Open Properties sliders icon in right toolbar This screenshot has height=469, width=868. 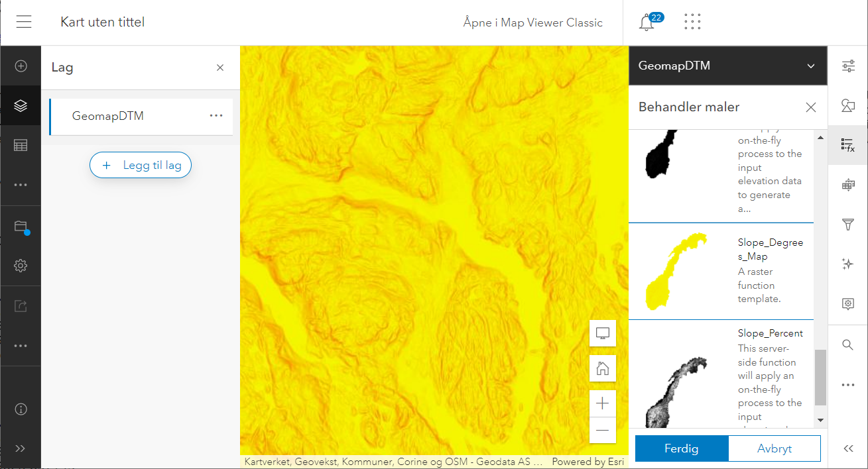(x=848, y=66)
